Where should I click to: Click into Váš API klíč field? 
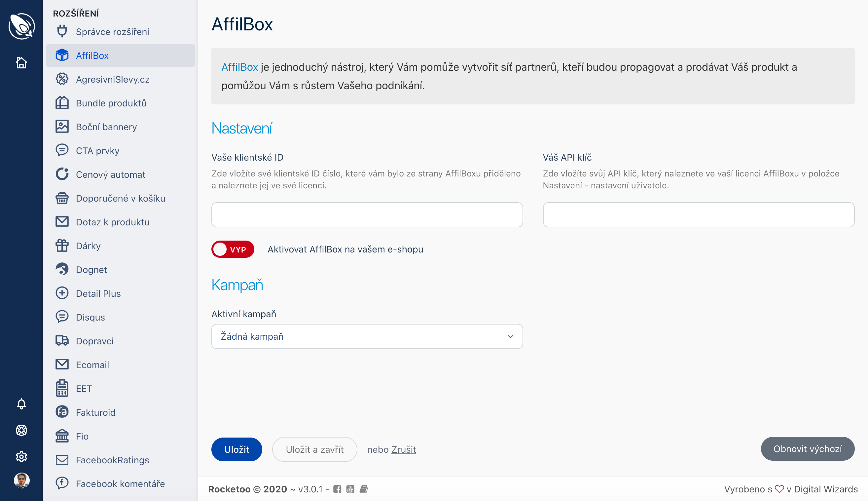699,215
